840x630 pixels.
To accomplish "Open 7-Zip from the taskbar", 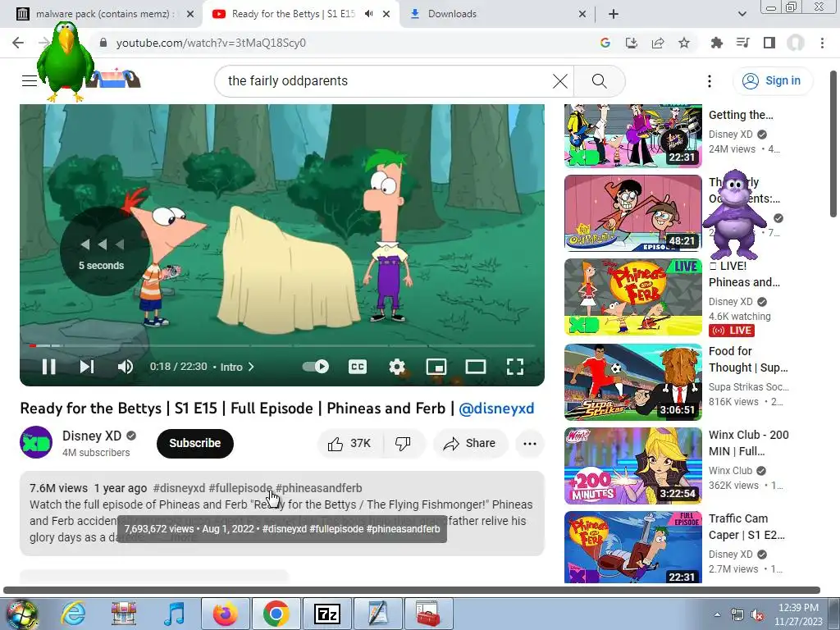I will pos(326,614).
